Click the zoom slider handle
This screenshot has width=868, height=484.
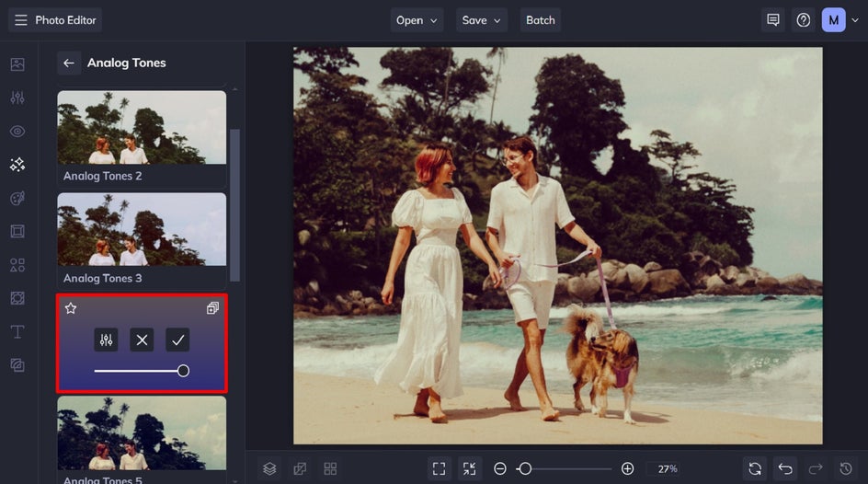coord(525,469)
